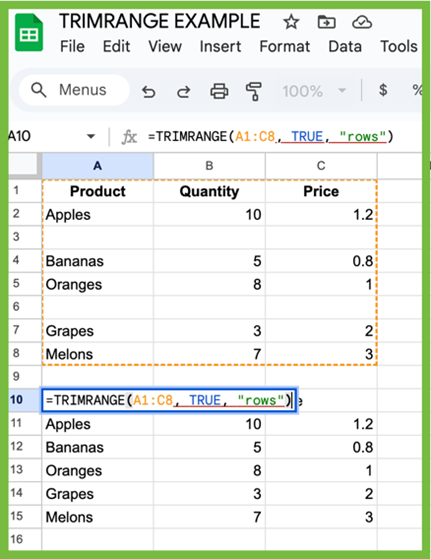Select Melons cell in row 15
This screenshot has height=559, width=431.
click(x=98, y=517)
